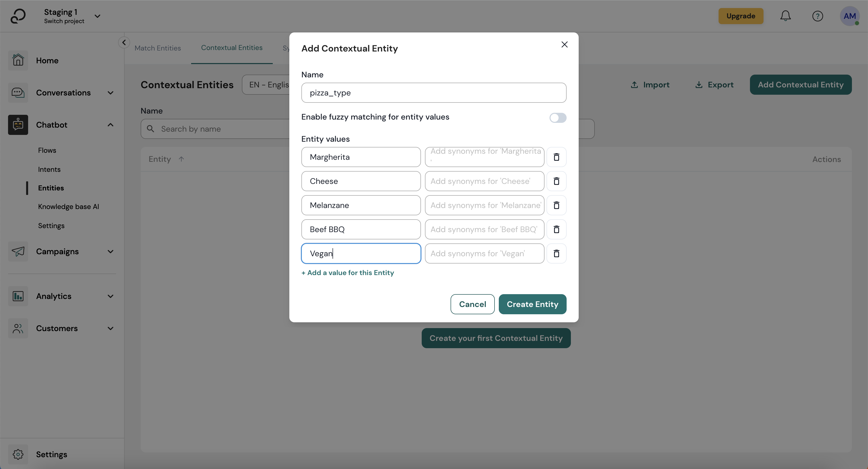Image resolution: width=868 pixels, height=469 pixels.
Task: Enable fuzzy matching for entity values
Action: (558, 118)
